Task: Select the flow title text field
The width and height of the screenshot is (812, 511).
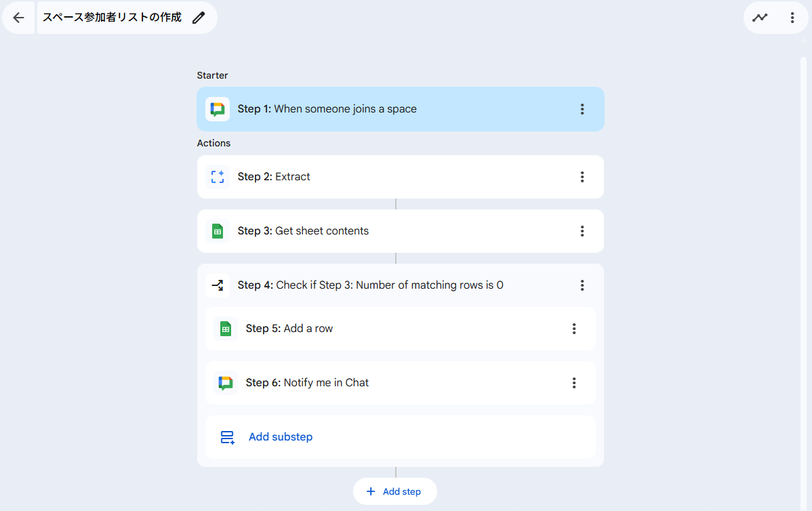Action: coord(112,18)
